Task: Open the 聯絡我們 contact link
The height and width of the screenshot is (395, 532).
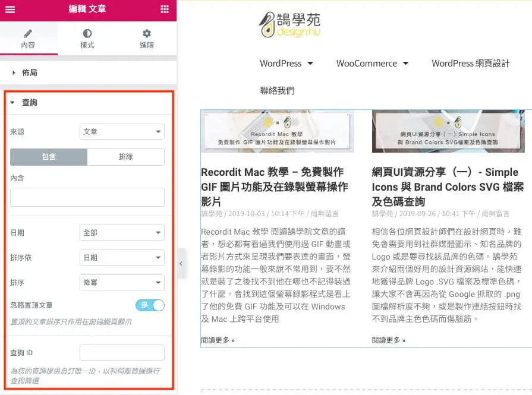Action: [277, 90]
